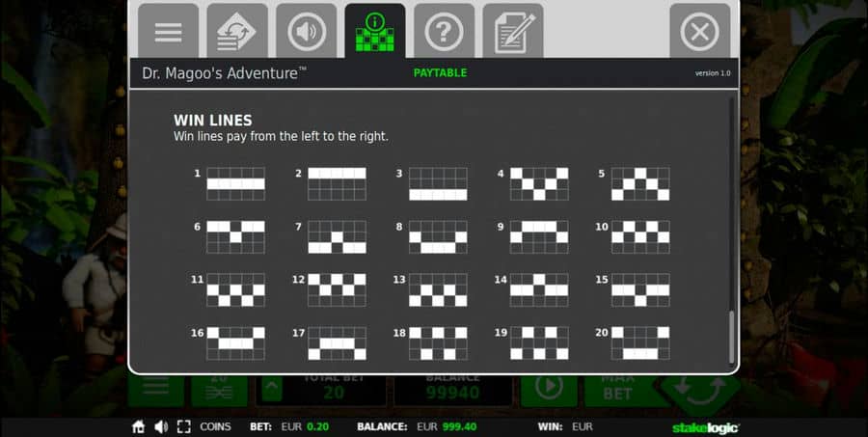Mute sound via bottom bar speaker icon

coord(161,427)
